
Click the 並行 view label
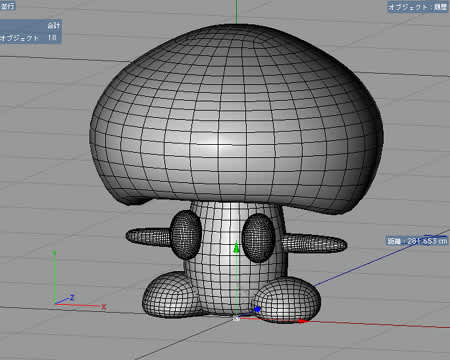(7, 6)
